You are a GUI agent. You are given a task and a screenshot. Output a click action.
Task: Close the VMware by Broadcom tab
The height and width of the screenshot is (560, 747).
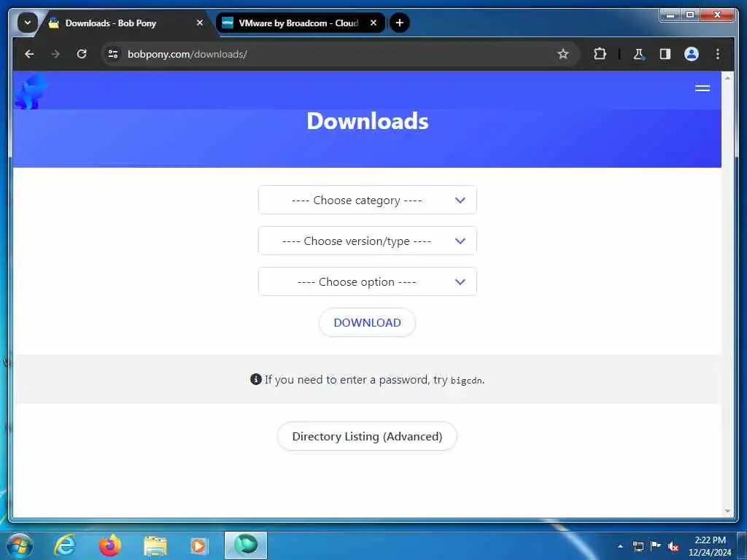[x=373, y=23]
